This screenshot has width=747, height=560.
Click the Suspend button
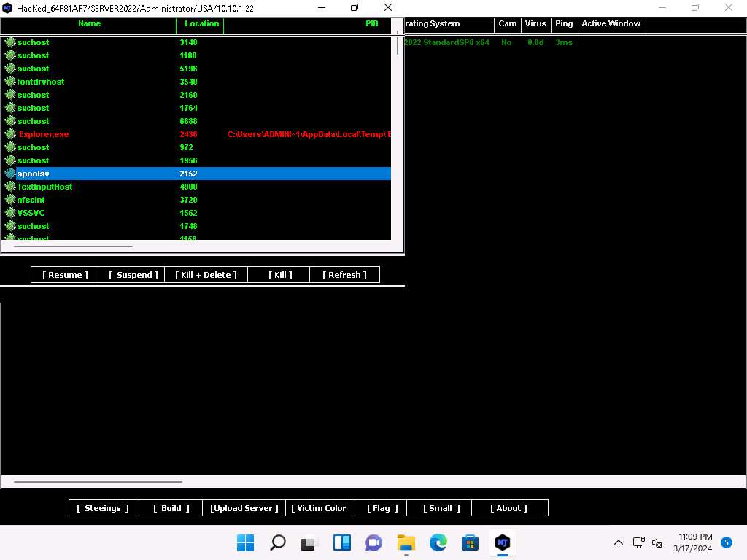(x=133, y=275)
